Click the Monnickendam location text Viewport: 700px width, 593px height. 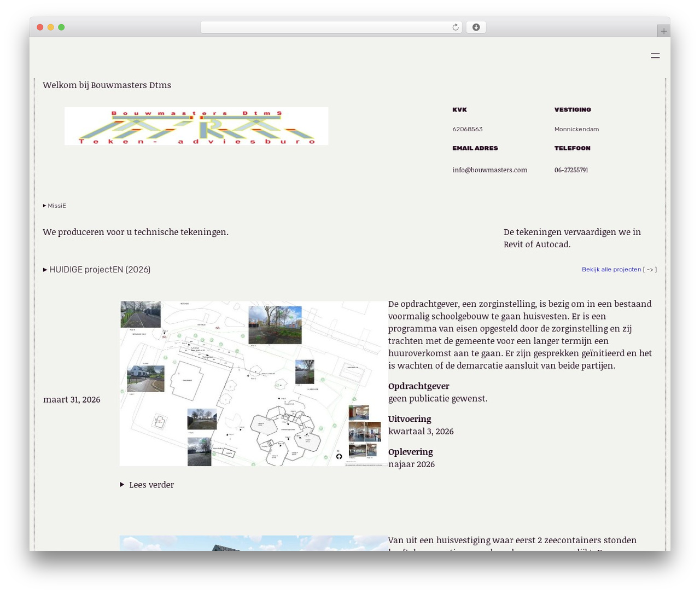pos(576,129)
